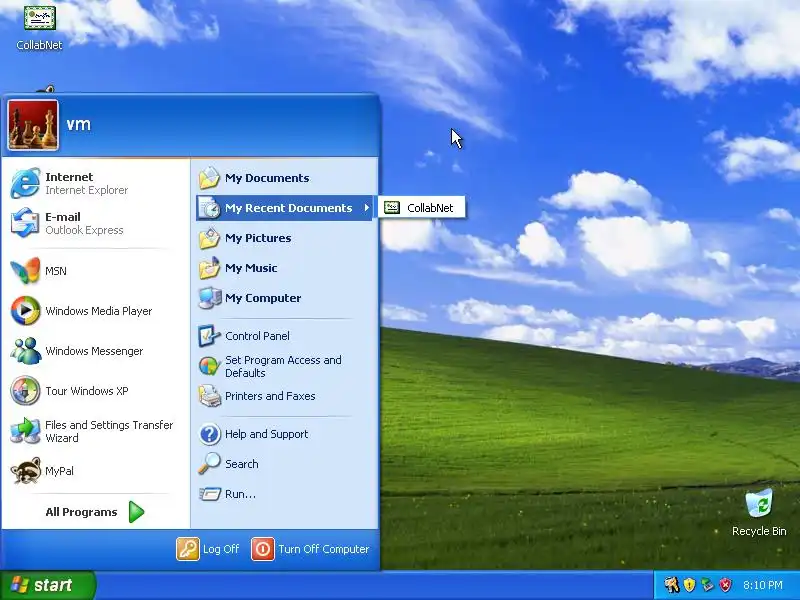Viewport: 800px width, 600px height.
Task: Click the 'Internet Explorer' subtitle text
Action: pos(87,190)
